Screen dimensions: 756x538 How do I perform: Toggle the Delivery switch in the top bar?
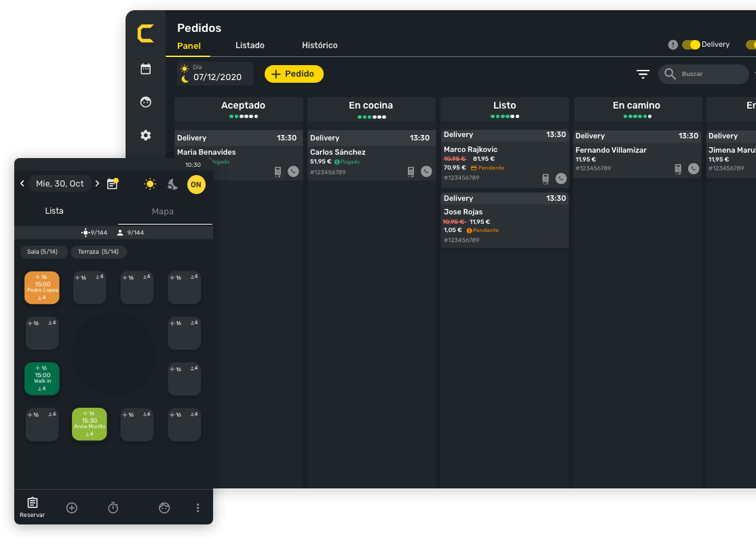692,43
